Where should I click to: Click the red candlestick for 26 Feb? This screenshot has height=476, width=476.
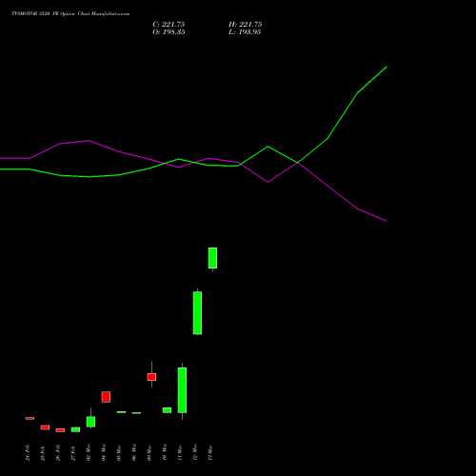coord(60,430)
